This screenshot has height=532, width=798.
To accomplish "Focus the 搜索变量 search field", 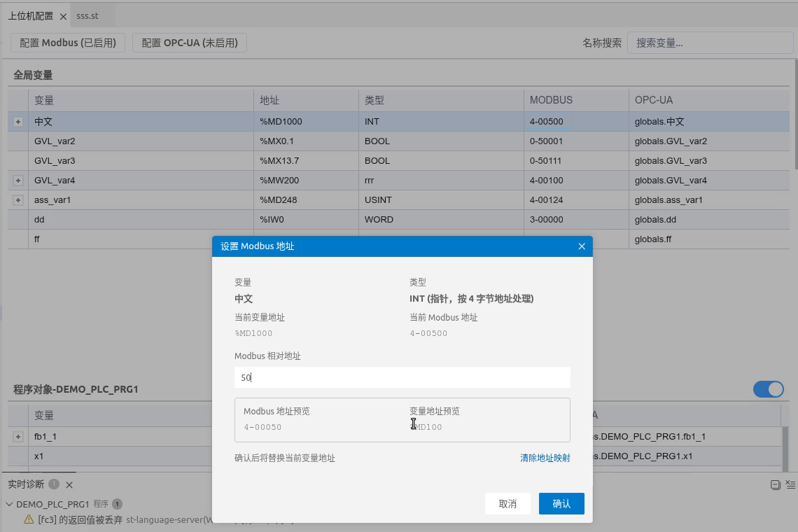I will 709,43.
